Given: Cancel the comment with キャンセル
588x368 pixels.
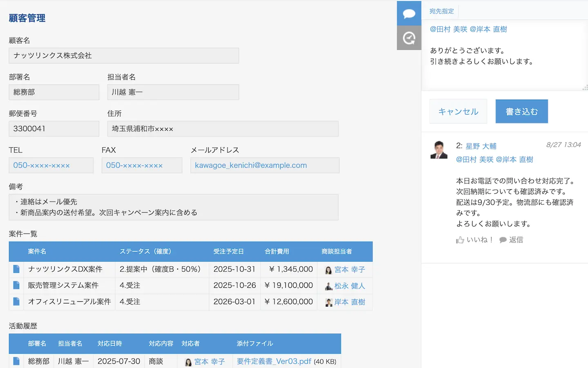Looking at the screenshot, I should pyautogui.click(x=458, y=111).
